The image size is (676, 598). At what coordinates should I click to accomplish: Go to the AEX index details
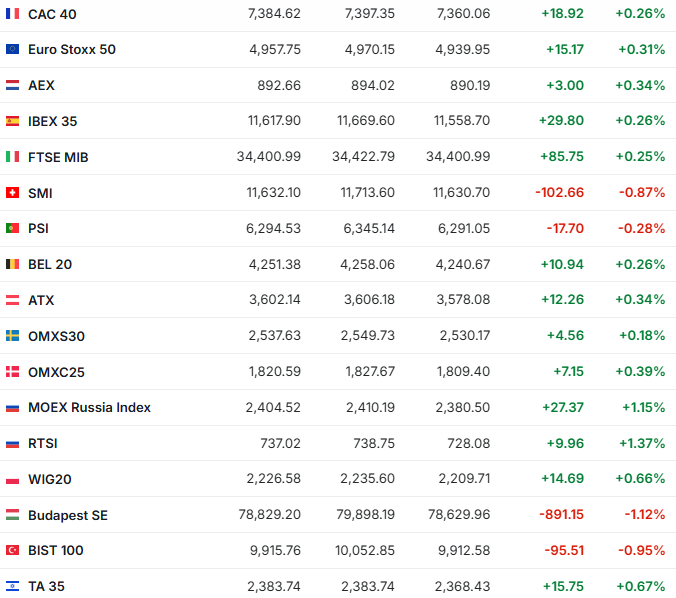[41, 85]
